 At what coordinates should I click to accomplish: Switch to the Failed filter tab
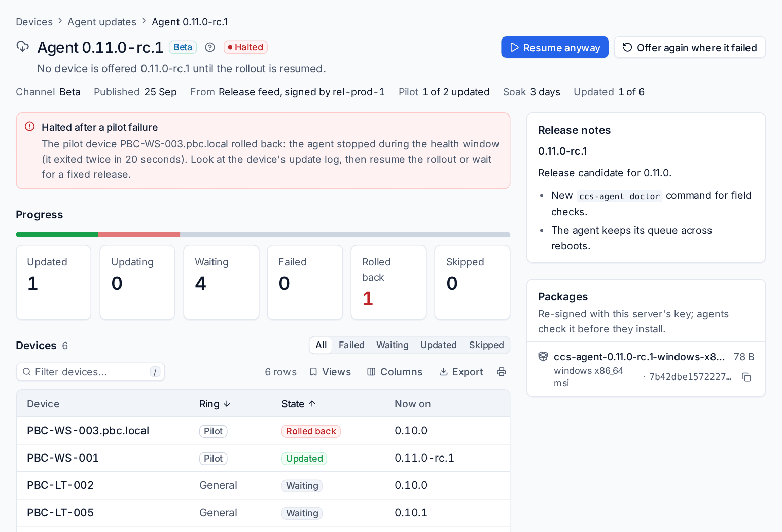(x=351, y=345)
